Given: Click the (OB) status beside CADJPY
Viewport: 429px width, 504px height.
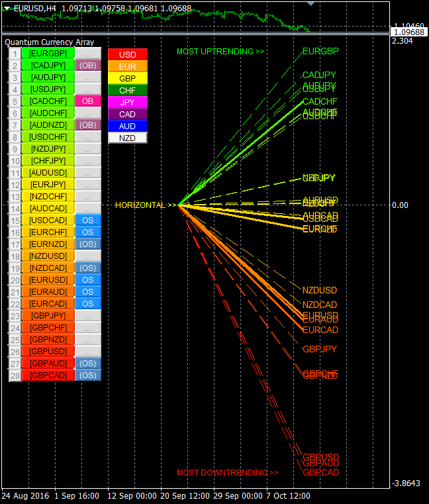Looking at the screenshot, I should coord(88,66).
